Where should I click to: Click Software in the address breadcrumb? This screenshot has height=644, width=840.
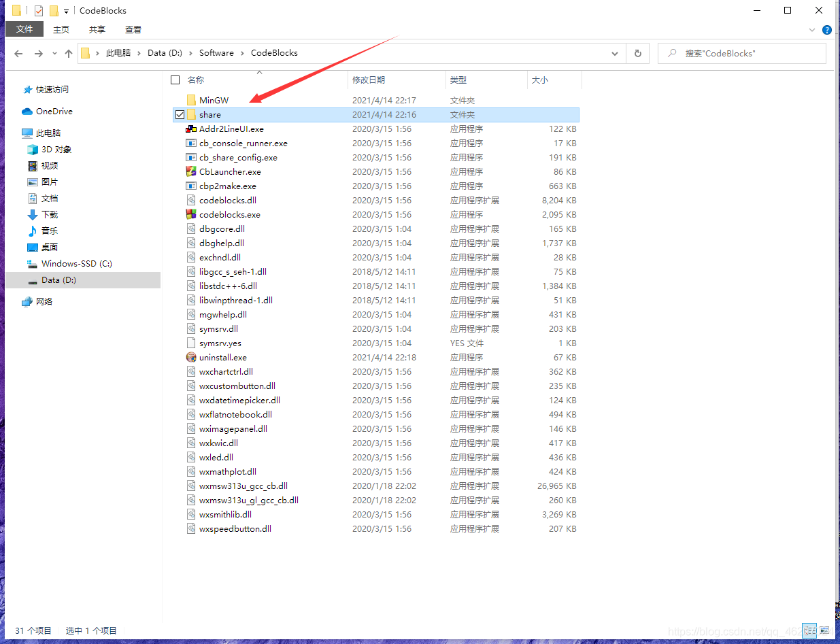[x=216, y=53]
